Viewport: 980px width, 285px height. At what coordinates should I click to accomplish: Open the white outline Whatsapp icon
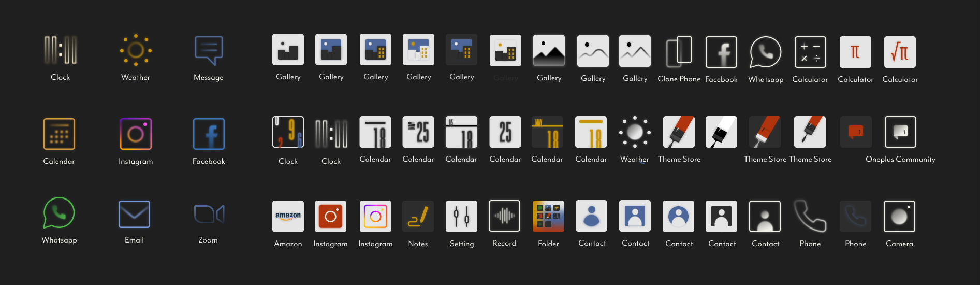pos(766,52)
